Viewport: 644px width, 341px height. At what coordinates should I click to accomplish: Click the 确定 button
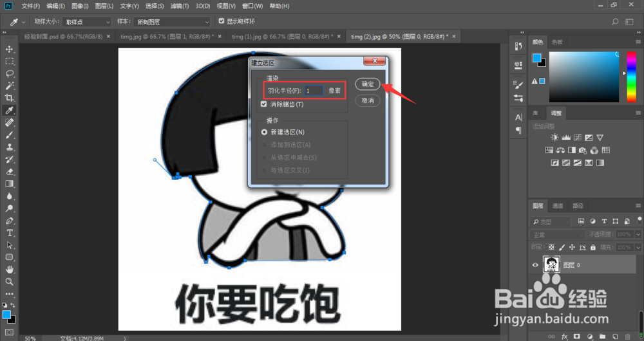point(368,84)
